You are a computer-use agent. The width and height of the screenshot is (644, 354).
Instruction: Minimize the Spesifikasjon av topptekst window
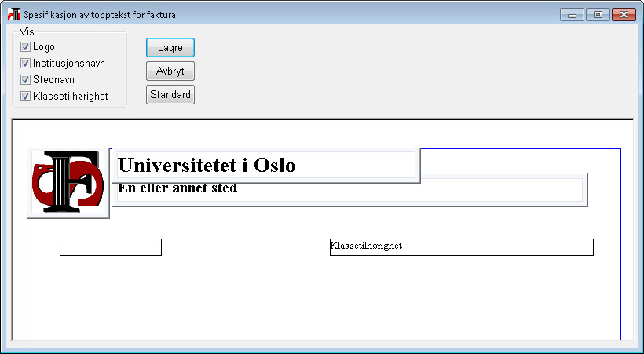coord(572,15)
